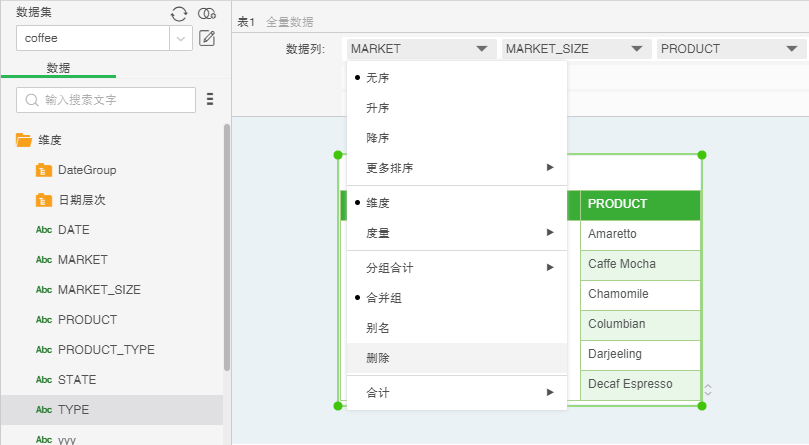Click the DateGroup folder icon
The height and width of the screenshot is (445, 809).
43,170
